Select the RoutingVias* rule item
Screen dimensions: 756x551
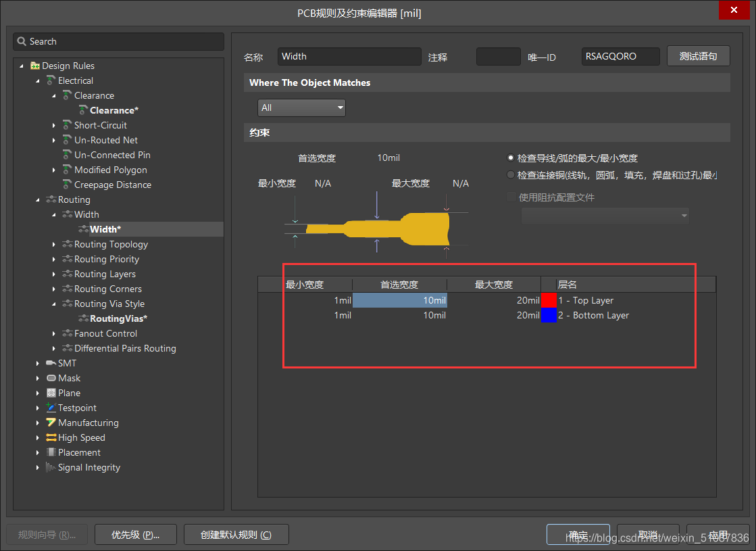pyautogui.click(x=118, y=318)
